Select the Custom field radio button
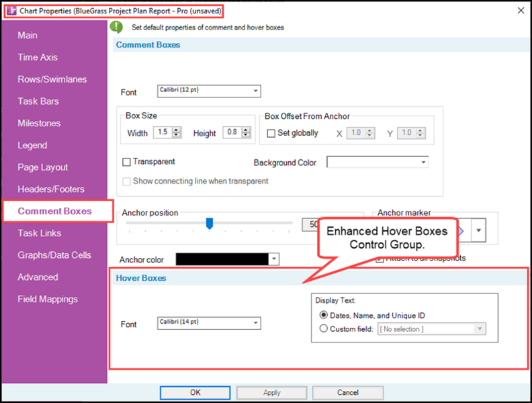The height and width of the screenshot is (403, 532). coord(324,328)
